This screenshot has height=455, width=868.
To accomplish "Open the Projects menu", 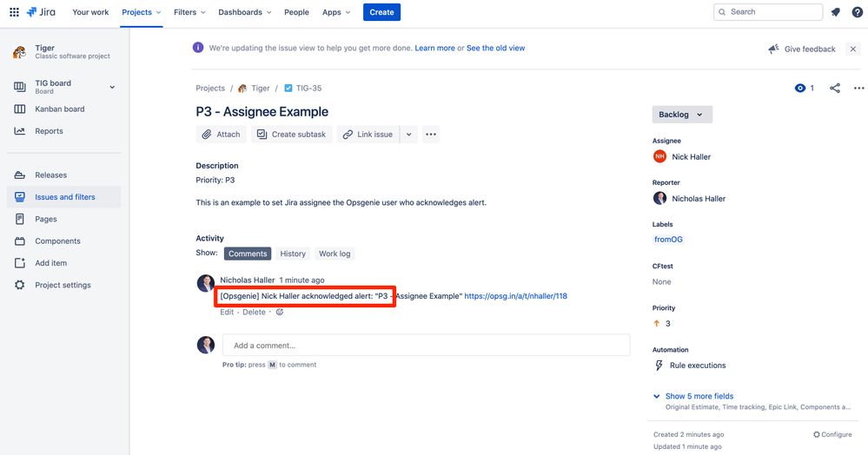I will pyautogui.click(x=141, y=12).
